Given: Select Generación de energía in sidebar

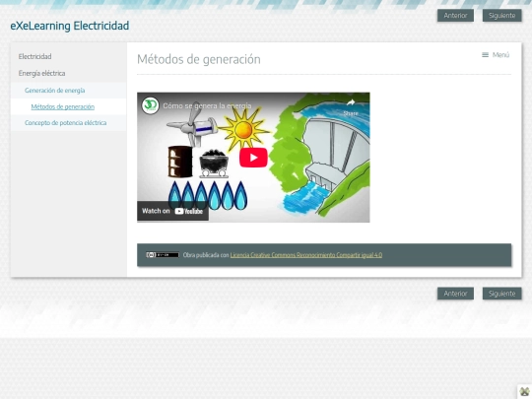Looking at the screenshot, I should click(x=54, y=91).
